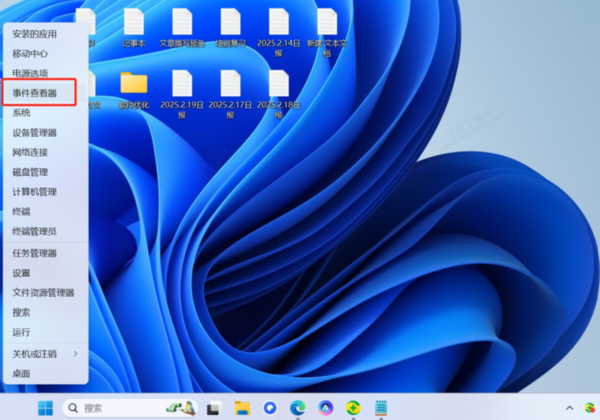Open the blue circle app on taskbar

270,408
